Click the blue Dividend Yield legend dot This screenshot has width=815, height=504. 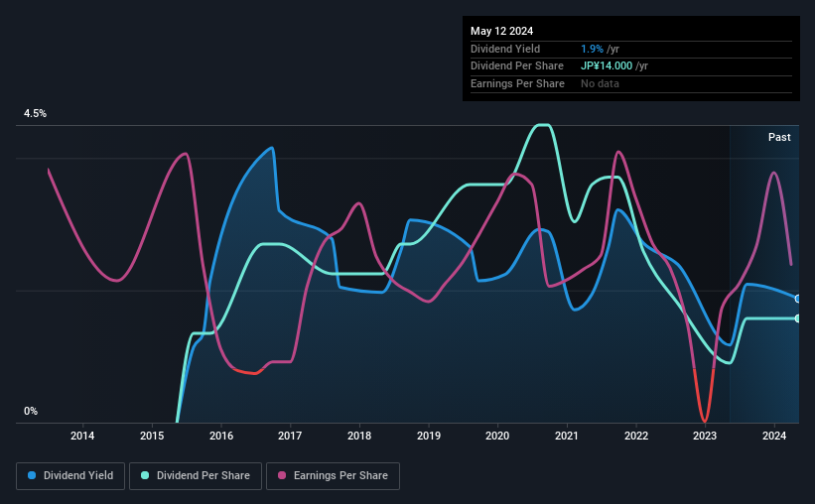32,475
